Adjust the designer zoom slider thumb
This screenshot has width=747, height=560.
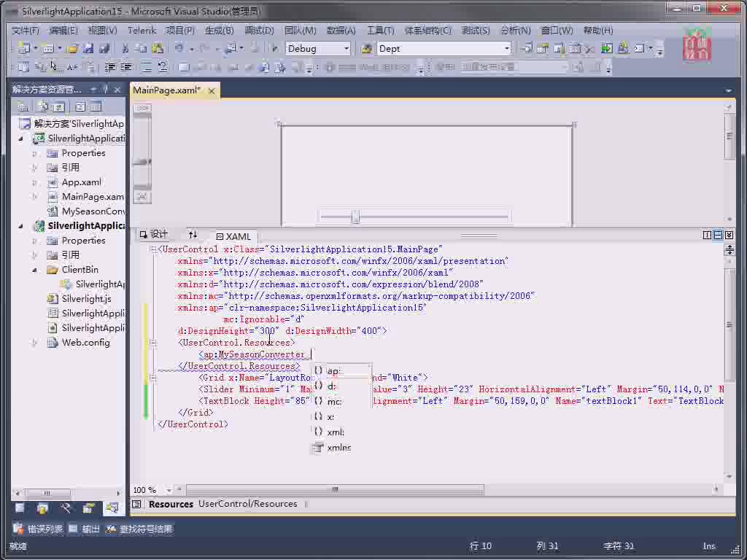[142, 161]
